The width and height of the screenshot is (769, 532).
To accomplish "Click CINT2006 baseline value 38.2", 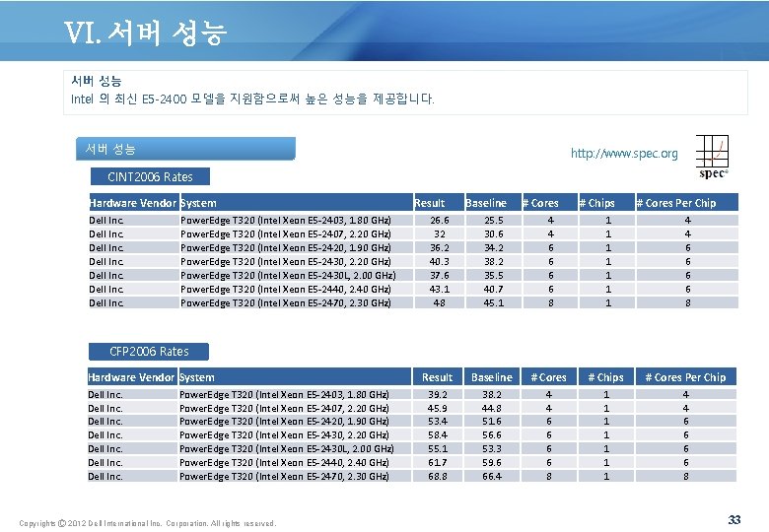I will (x=493, y=262).
